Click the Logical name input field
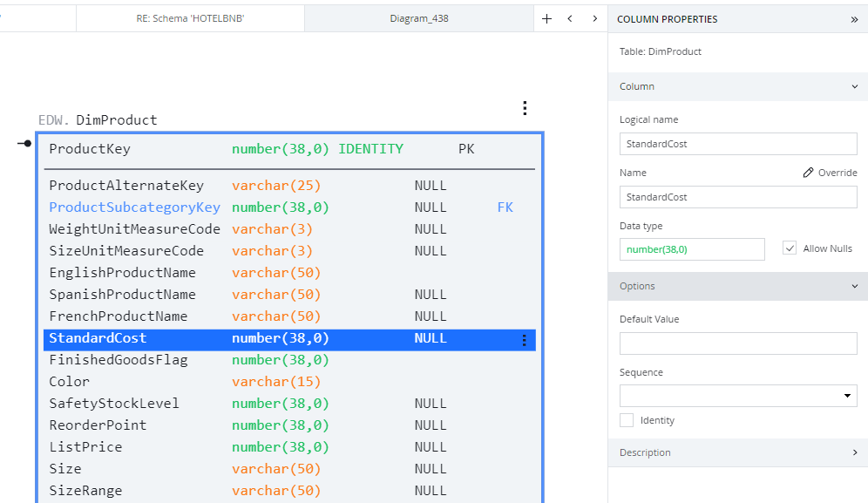This screenshot has width=868, height=503. click(738, 144)
